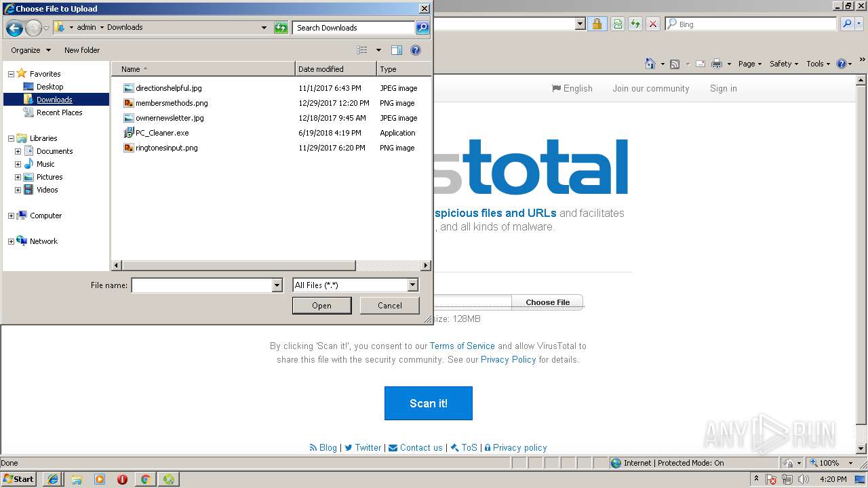Open the Tools menu in IE
The height and width of the screenshot is (488, 868).
pos(818,64)
